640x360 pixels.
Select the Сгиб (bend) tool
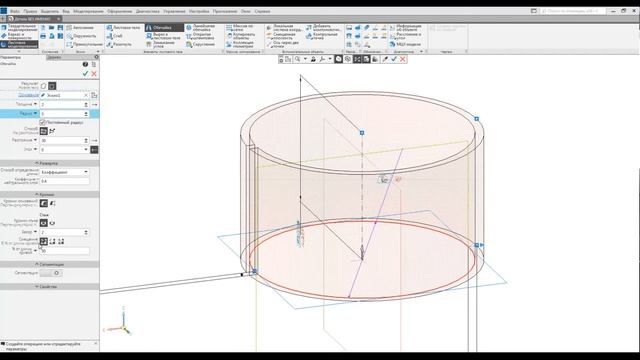[x=114, y=36]
